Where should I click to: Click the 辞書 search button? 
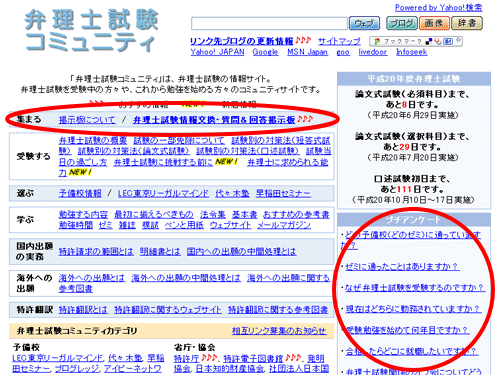coord(467,23)
